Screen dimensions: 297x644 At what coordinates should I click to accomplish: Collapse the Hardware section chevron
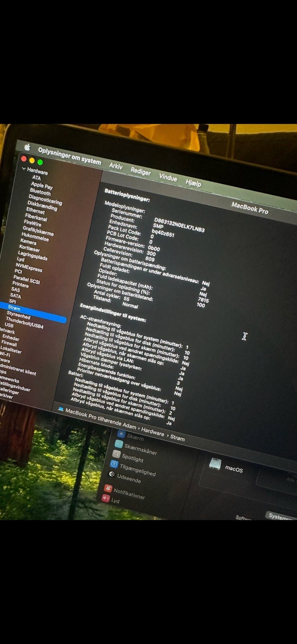click(x=24, y=169)
